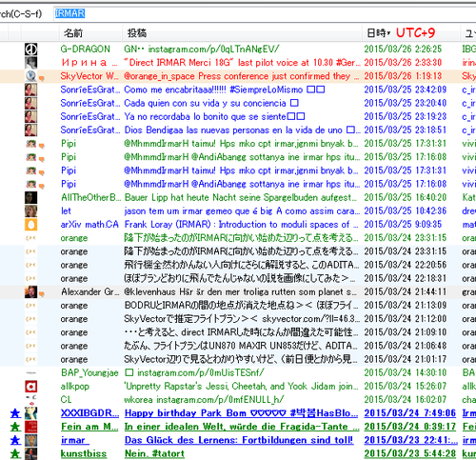This screenshot has height=460, width=476.
Task: Open 'Happy birthday Park Bom' tweet link
Action: 241,413
